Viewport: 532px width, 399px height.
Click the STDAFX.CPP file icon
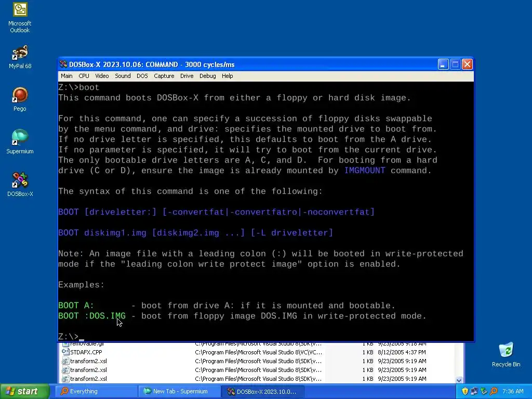(65, 352)
